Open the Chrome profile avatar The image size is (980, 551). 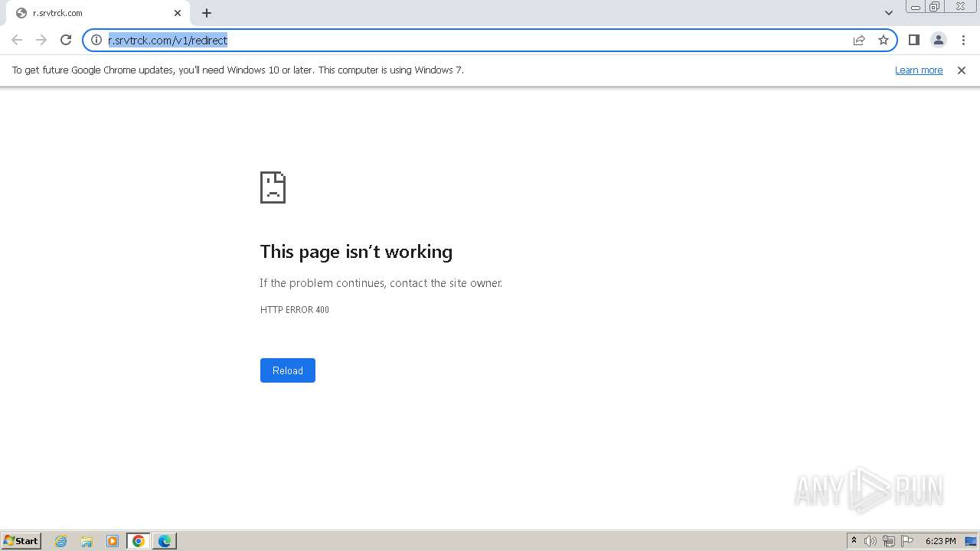[938, 40]
